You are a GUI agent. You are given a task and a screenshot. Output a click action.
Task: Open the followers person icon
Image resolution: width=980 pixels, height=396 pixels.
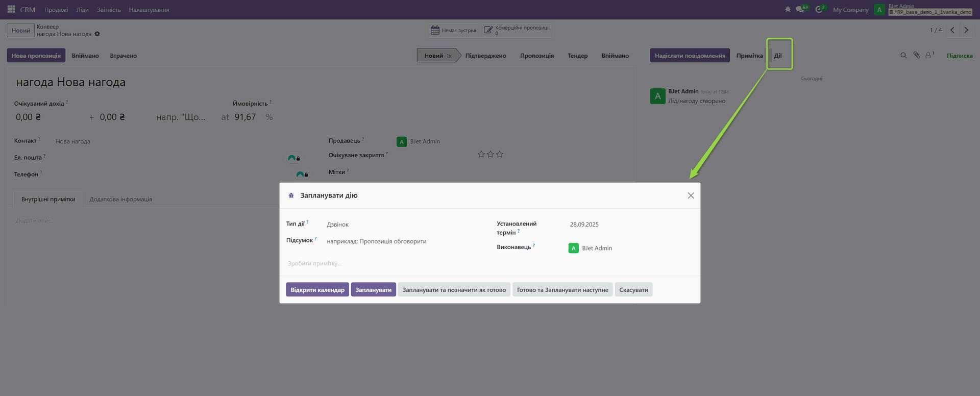(929, 55)
